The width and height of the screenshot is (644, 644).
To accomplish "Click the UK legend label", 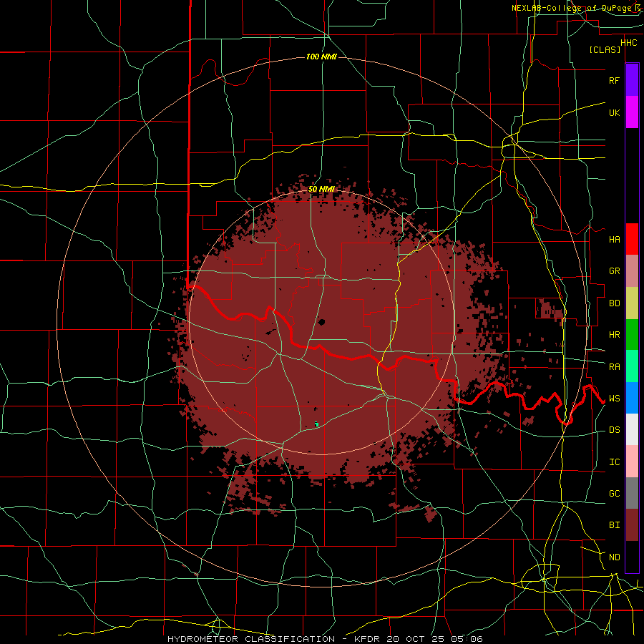I will click(x=614, y=112).
